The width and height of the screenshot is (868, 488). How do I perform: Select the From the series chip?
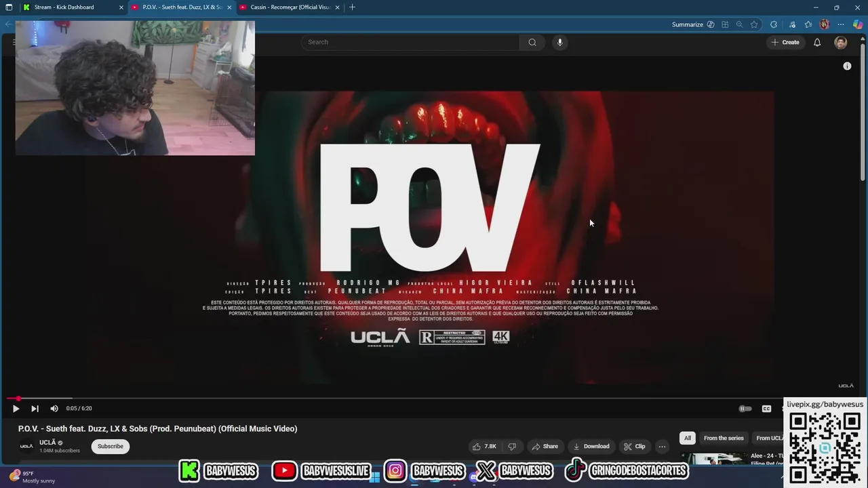(x=724, y=438)
